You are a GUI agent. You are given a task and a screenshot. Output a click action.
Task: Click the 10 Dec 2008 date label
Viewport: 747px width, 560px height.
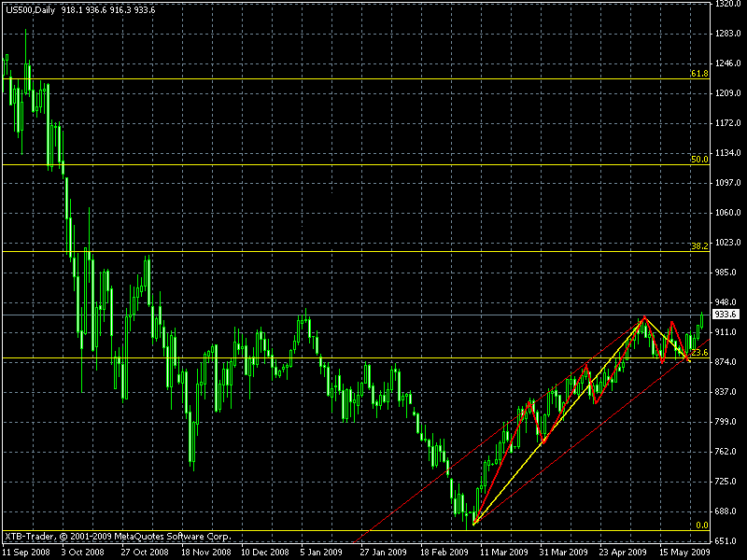tap(264, 553)
